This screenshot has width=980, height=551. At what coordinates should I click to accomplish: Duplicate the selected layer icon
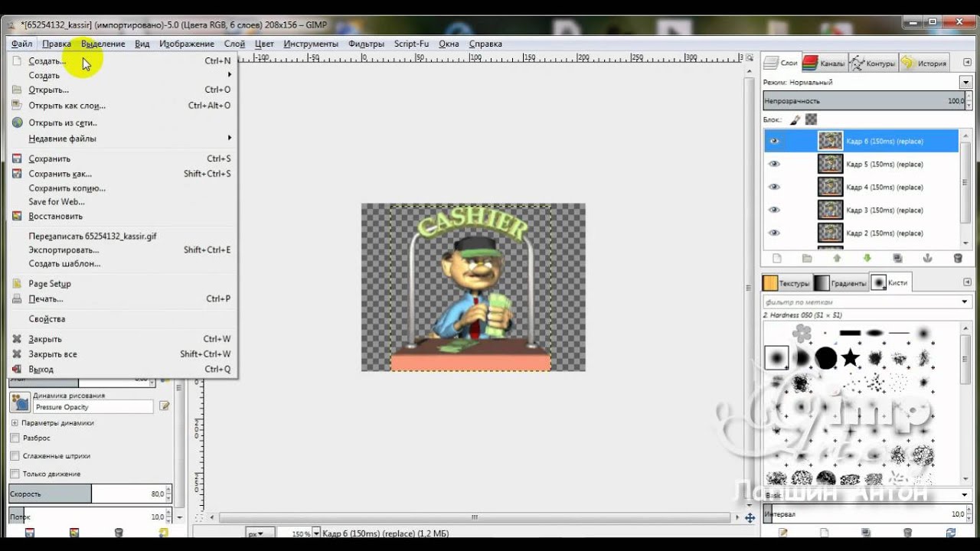[x=897, y=259]
